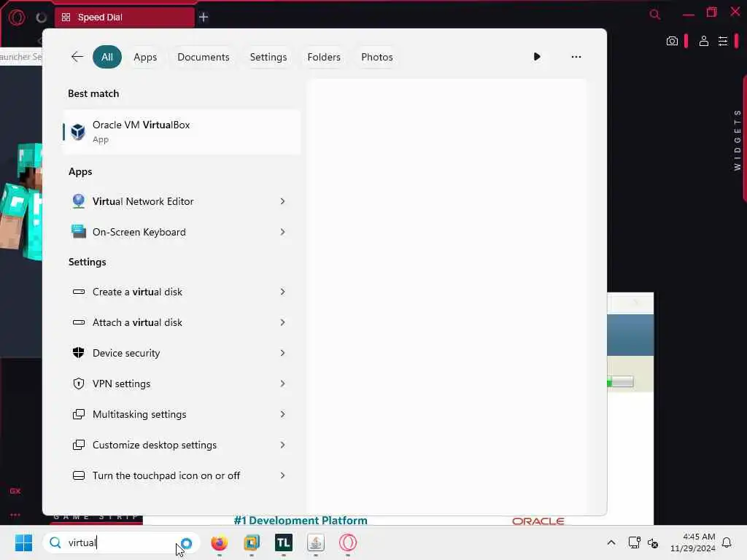The height and width of the screenshot is (560, 747).
Task: Click Opera reload button
Action: (x=42, y=17)
